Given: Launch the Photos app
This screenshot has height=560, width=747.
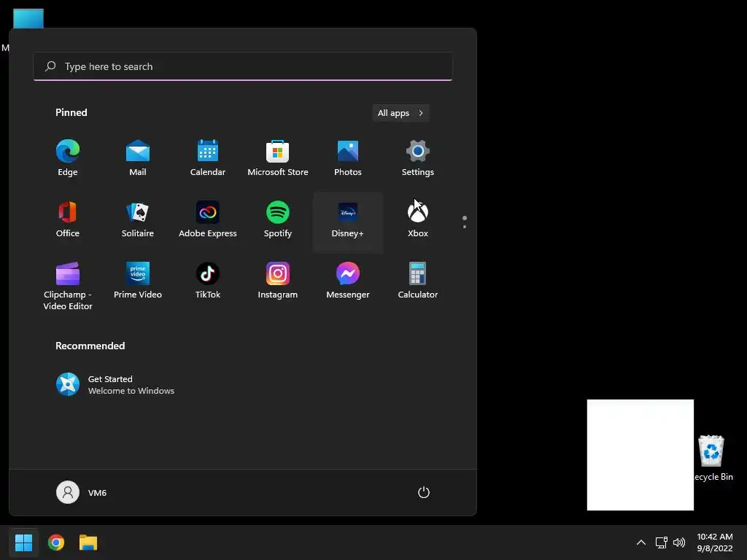Looking at the screenshot, I should (x=348, y=158).
